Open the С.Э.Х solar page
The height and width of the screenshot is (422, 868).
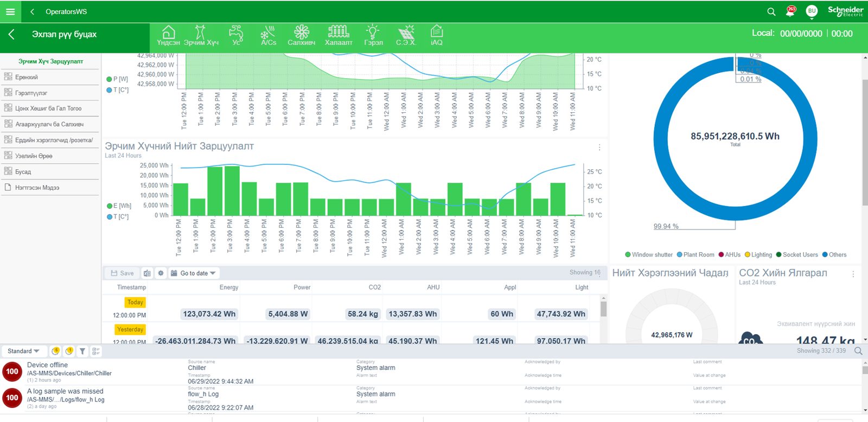click(x=406, y=36)
